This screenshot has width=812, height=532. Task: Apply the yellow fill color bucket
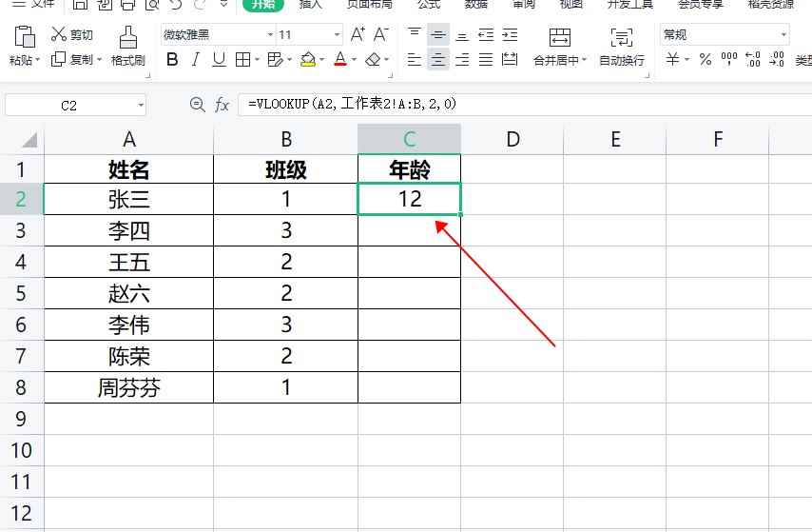point(308,60)
